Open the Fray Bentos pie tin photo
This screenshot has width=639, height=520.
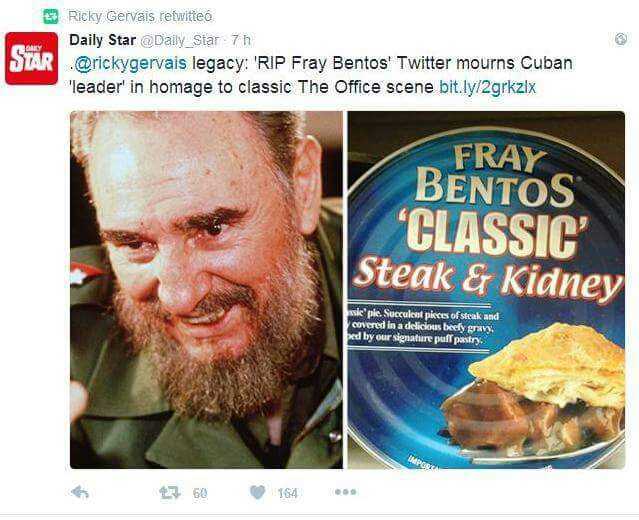pos(486,290)
